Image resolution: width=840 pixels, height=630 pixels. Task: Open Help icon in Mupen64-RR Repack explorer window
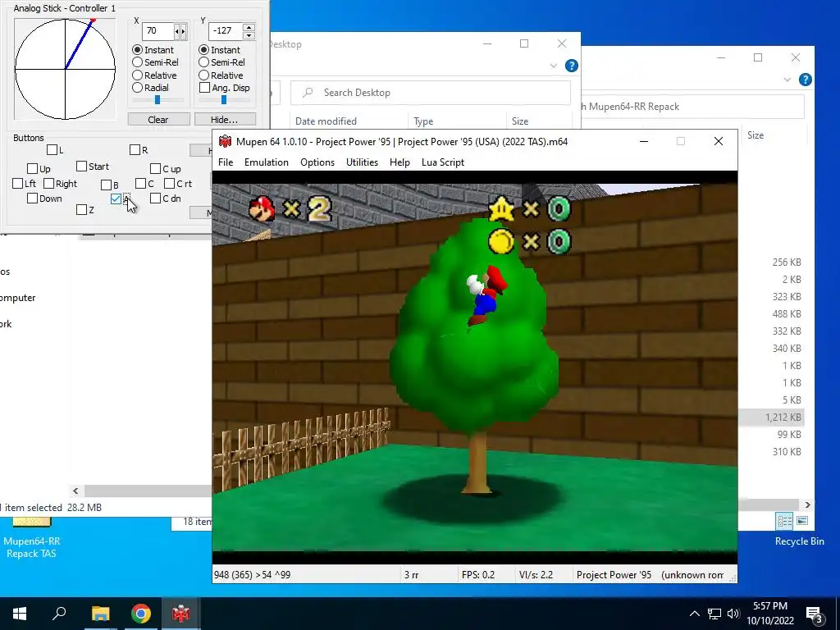click(806, 80)
